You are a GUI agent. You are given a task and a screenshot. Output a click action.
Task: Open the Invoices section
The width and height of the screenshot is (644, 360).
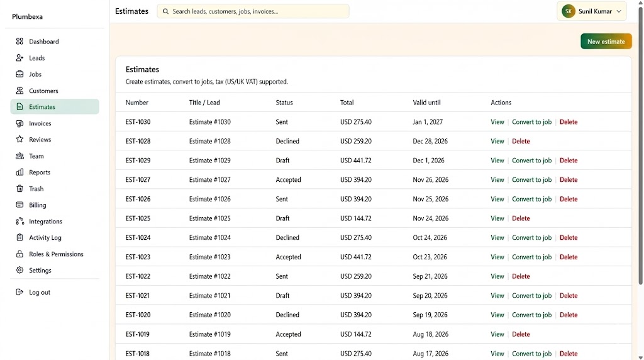click(x=55, y=123)
